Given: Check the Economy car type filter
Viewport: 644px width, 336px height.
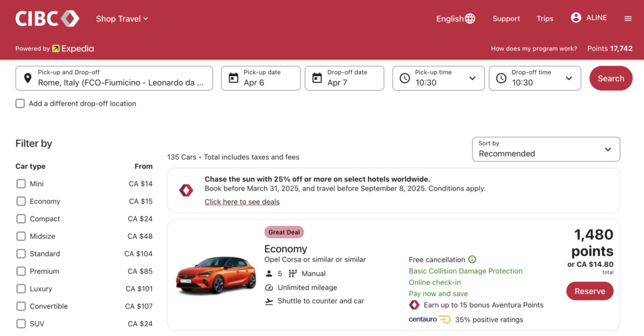Looking at the screenshot, I should (x=21, y=201).
